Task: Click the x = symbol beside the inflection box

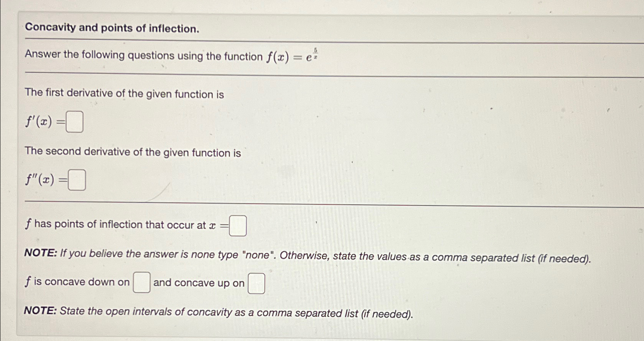Action: [217, 225]
